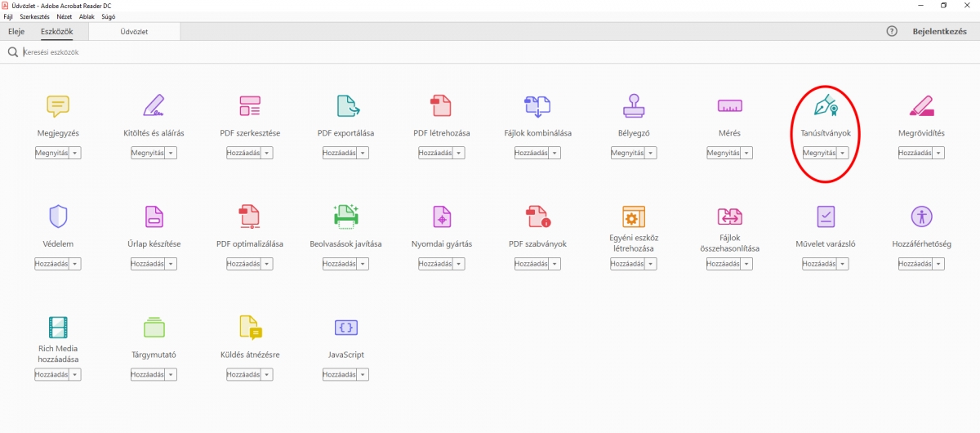Click the Tanúsítványok certificate pen icon

826,105
